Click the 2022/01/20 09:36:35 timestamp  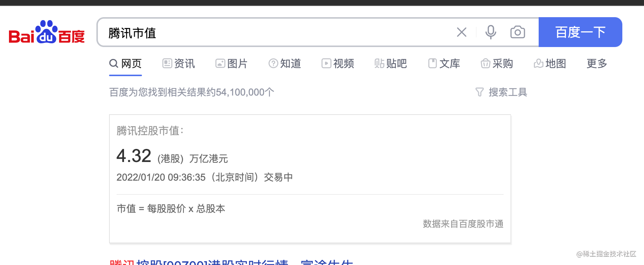click(161, 177)
